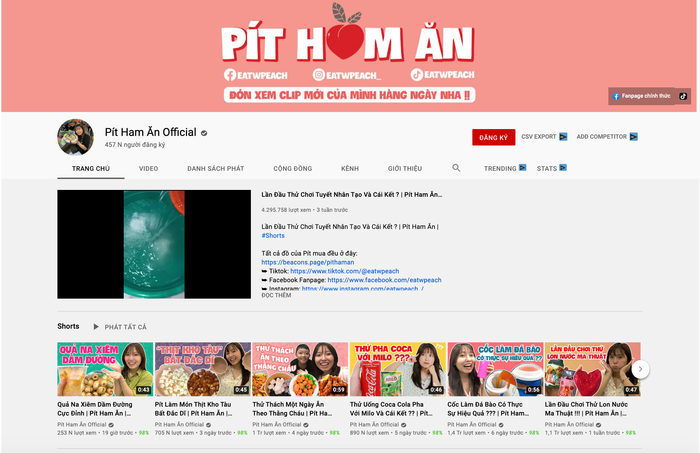Open Cốc Làm Đá Bào thumbnail
Viewport: 700px width, 453px height.
[x=496, y=369]
